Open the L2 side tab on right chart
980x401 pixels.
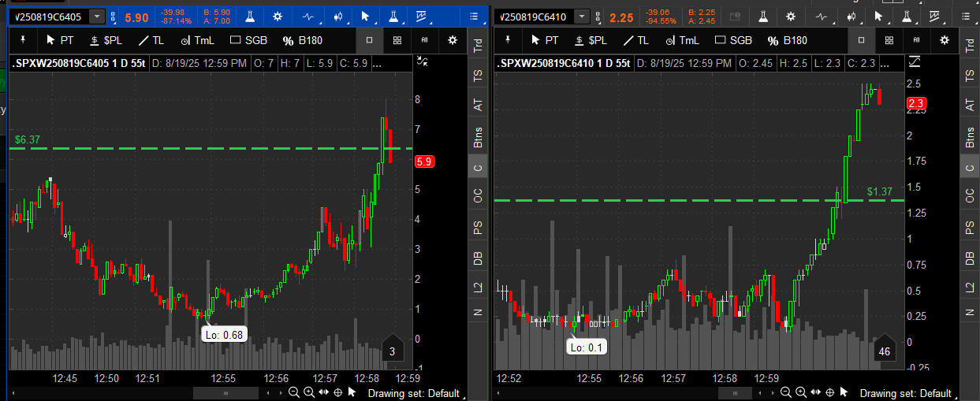pyautogui.click(x=970, y=288)
